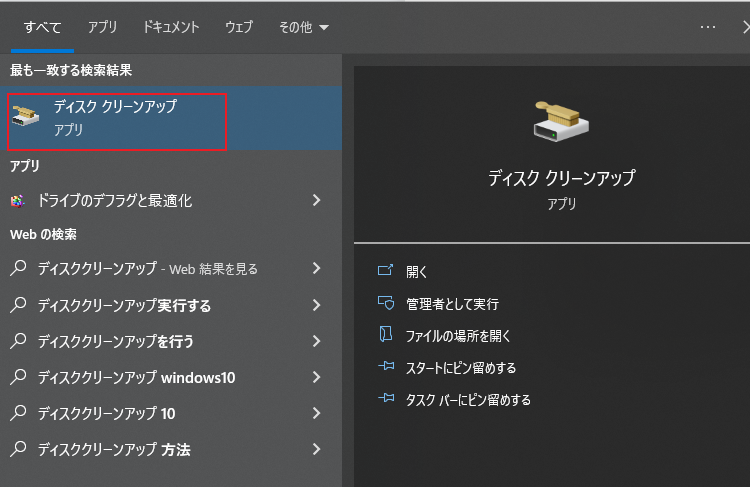Click the pin icon for タスク バーにピン留めする
The image size is (750, 487).
click(386, 398)
